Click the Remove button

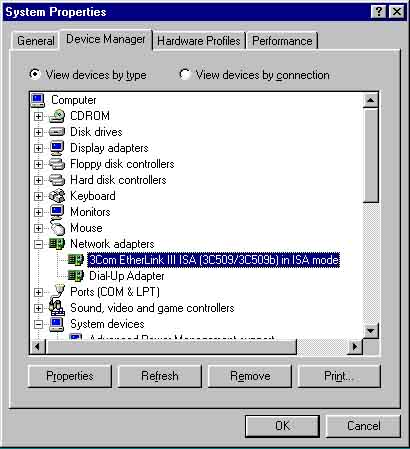coord(250,376)
